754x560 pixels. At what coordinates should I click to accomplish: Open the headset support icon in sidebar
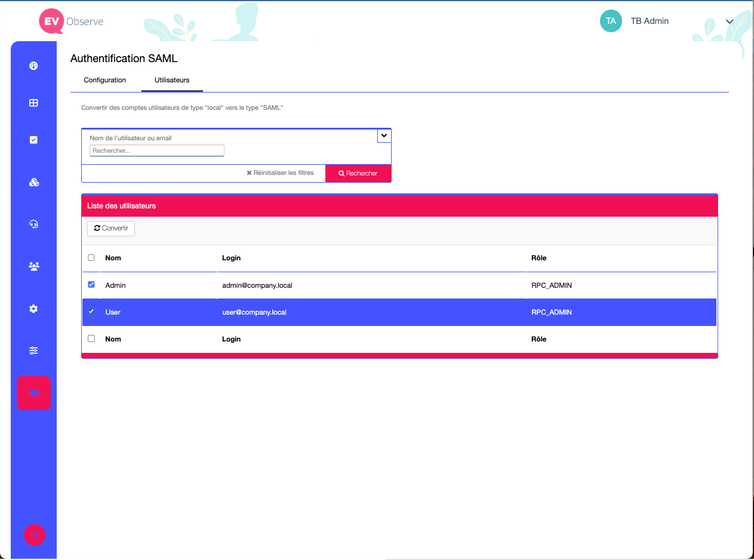(x=33, y=224)
